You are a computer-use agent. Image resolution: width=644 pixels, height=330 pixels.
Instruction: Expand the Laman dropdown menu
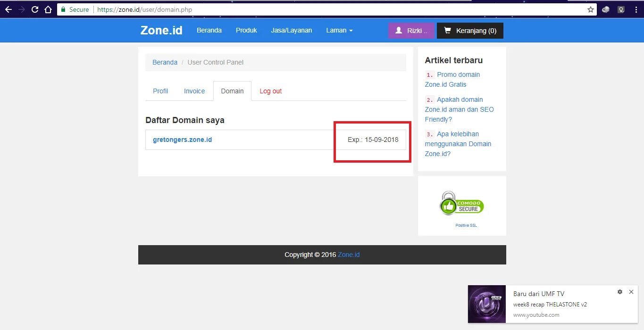[339, 30]
